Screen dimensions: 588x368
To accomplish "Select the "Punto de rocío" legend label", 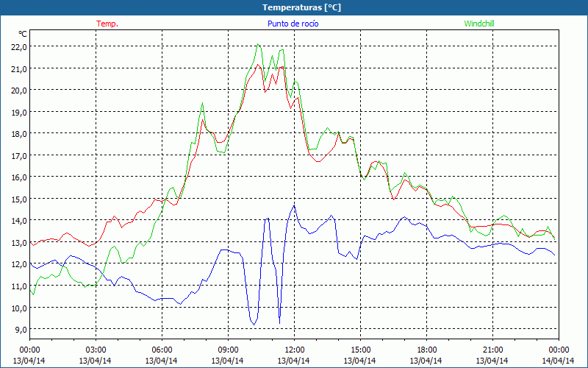I will pos(293,24).
